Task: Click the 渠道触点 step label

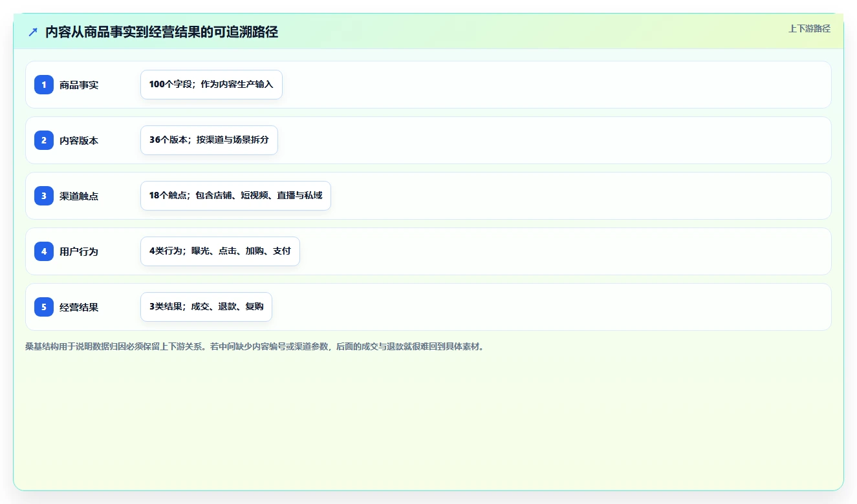Action: [x=79, y=196]
